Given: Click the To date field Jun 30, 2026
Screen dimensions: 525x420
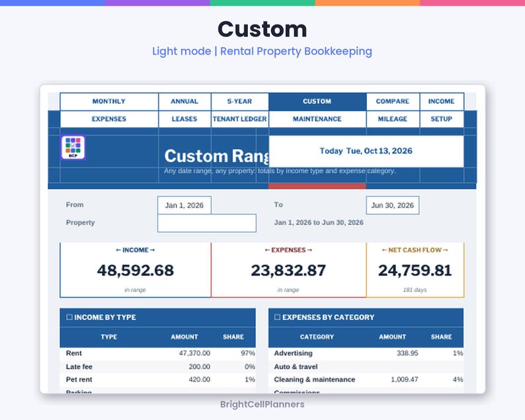Looking at the screenshot, I should (x=392, y=205).
